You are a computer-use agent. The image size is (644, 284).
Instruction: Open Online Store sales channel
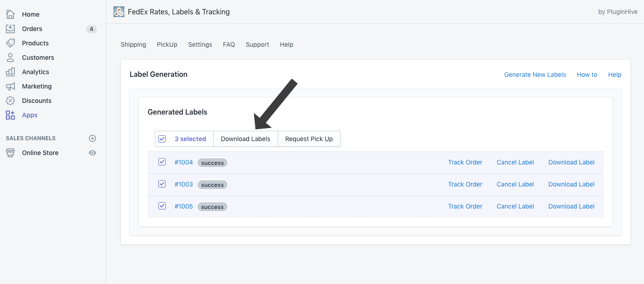pos(40,153)
